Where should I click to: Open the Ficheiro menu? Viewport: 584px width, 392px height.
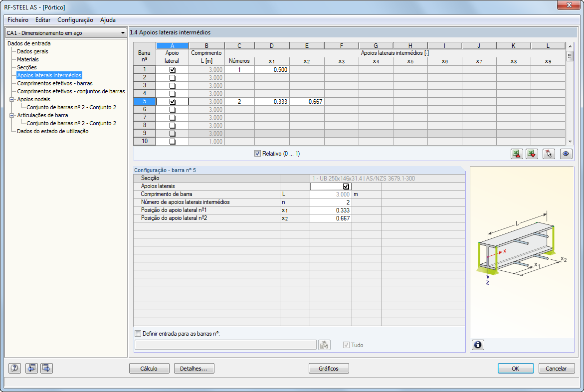tap(18, 20)
